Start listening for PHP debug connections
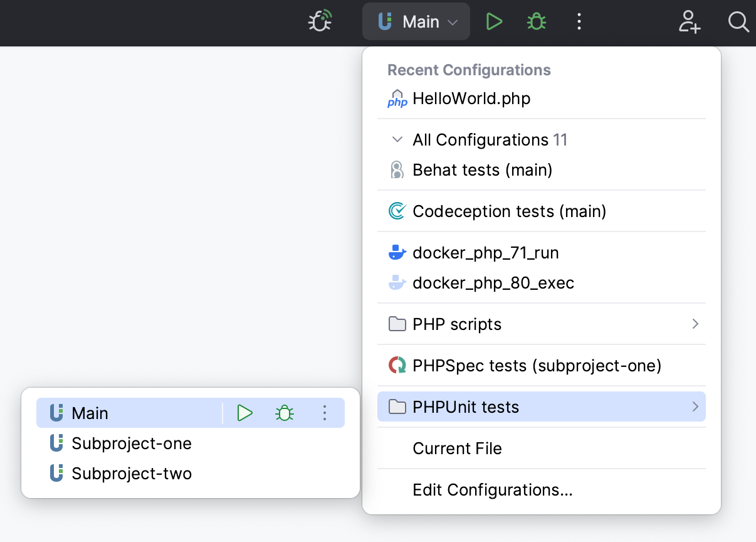The image size is (756, 542). tap(319, 21)
